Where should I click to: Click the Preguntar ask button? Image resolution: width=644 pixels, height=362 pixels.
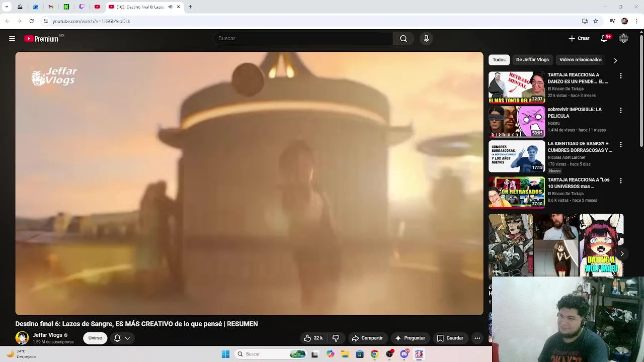[410, 338]
